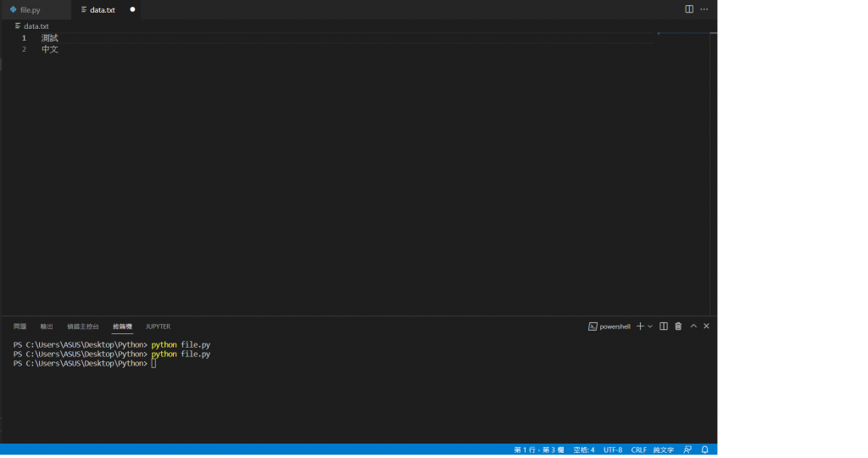Click line 2 text 中文 in editor
Image resolution: width=868 pixels, height=458 pixels.
[49, 49]
